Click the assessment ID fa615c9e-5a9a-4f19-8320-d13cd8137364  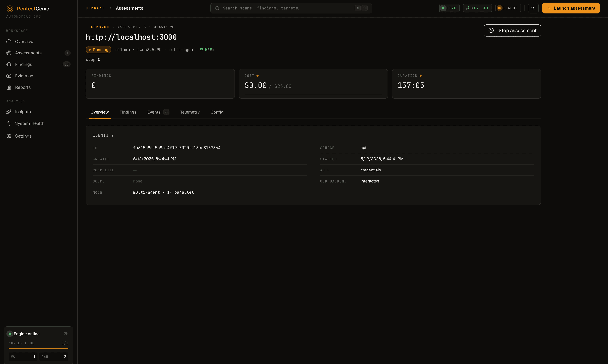(x=177, y=148)
